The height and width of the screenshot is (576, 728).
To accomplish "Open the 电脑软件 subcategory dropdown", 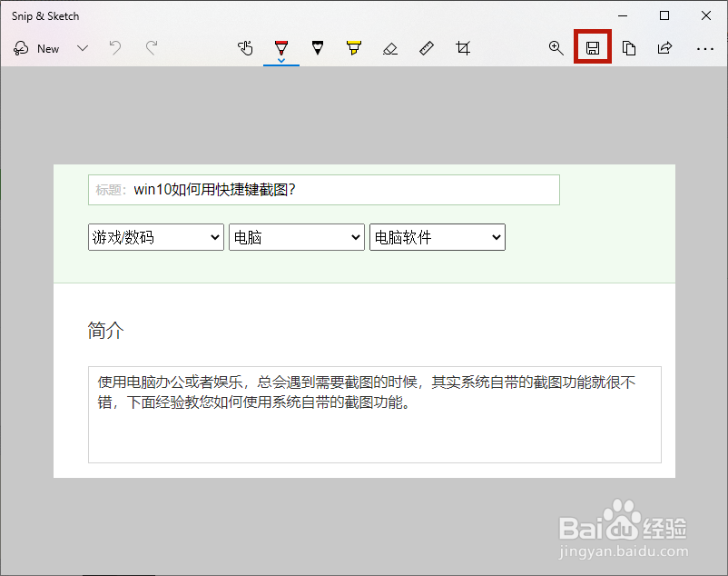I will (437, 236).
